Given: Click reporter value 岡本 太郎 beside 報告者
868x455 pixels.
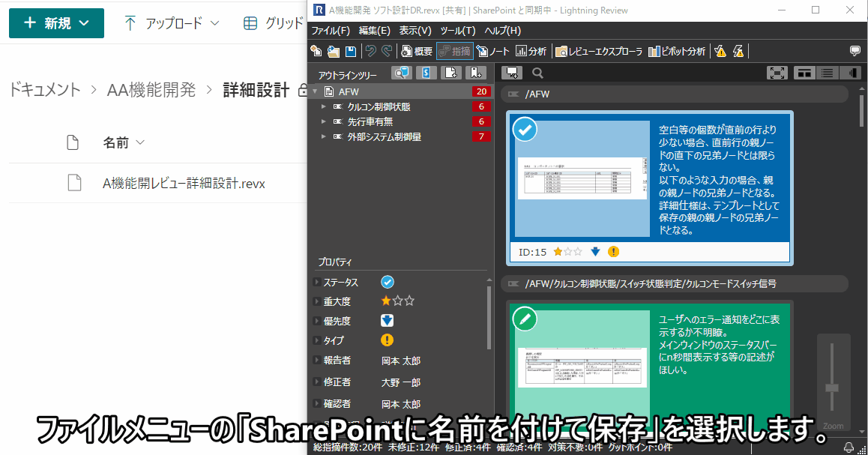Looking at the screenshot, I should 401,361.
